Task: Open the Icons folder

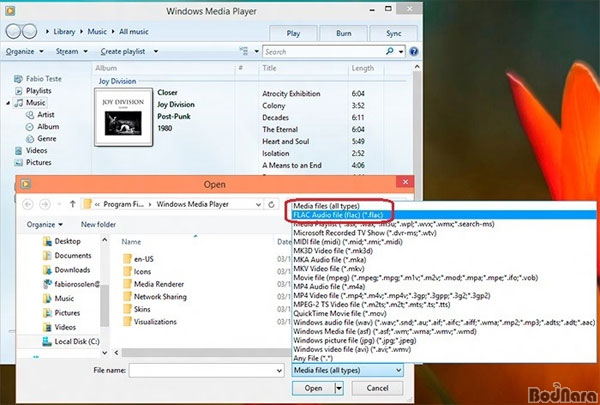Action: tap(142, 271)
